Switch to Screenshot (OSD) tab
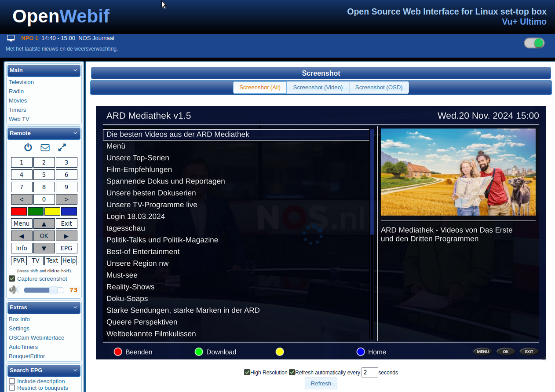The height and width of the screenshot is (392, 555). tap(379, 88)
